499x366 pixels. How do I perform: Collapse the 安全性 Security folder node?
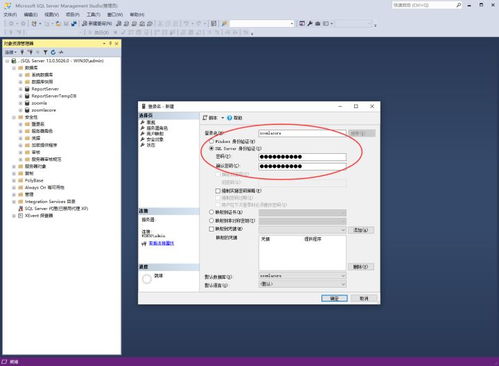14,117
